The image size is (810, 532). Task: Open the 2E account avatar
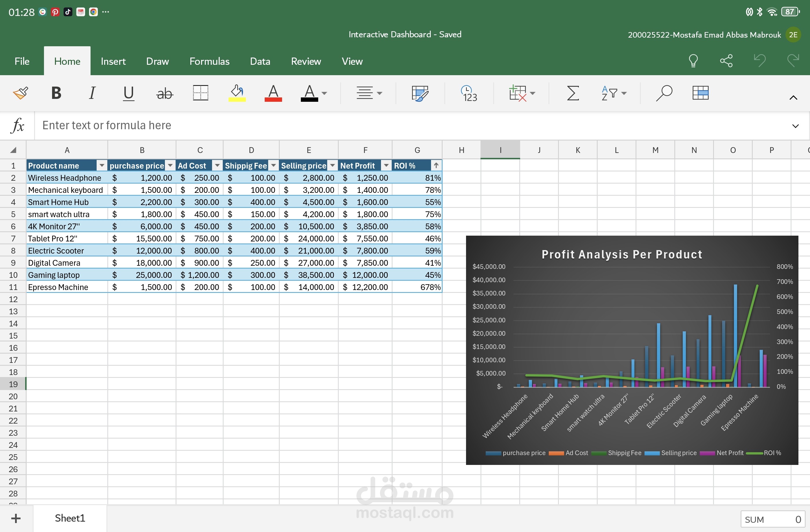click(793, 35)
